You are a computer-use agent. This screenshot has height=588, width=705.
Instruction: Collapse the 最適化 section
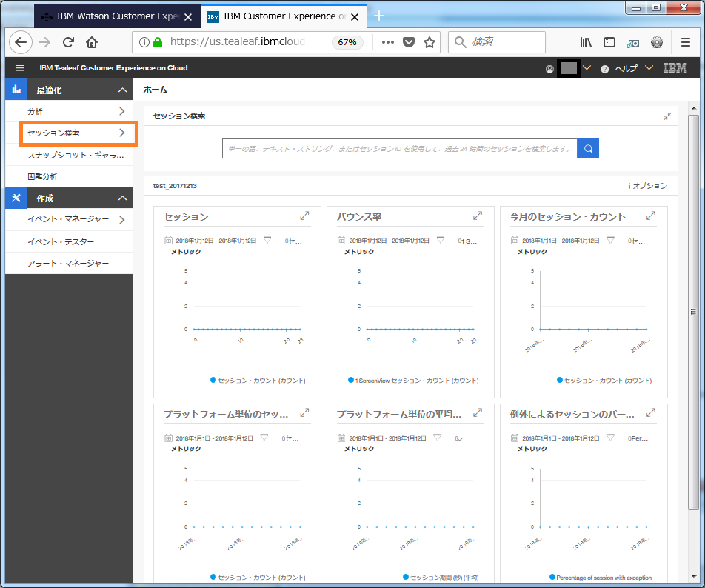122,90
